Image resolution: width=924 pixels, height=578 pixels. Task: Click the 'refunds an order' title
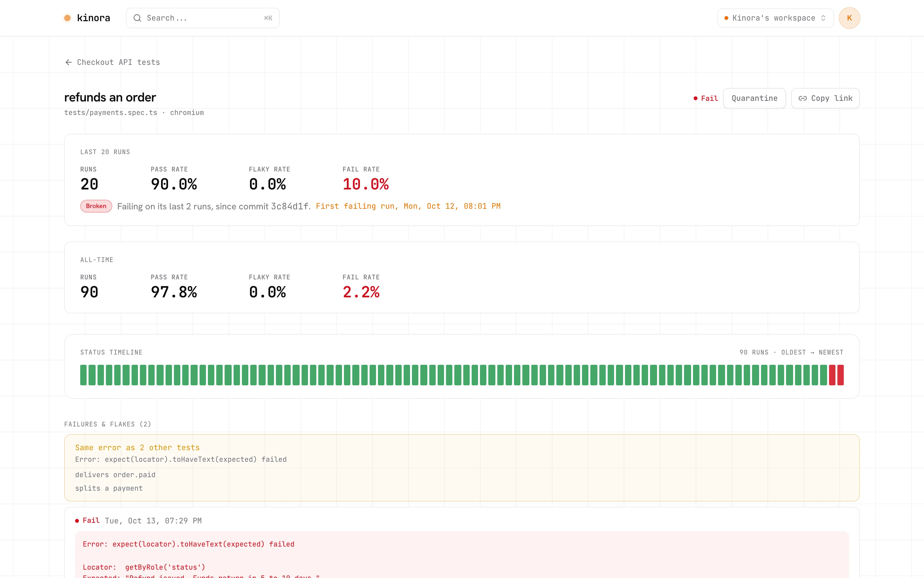(x=110, y=98)
